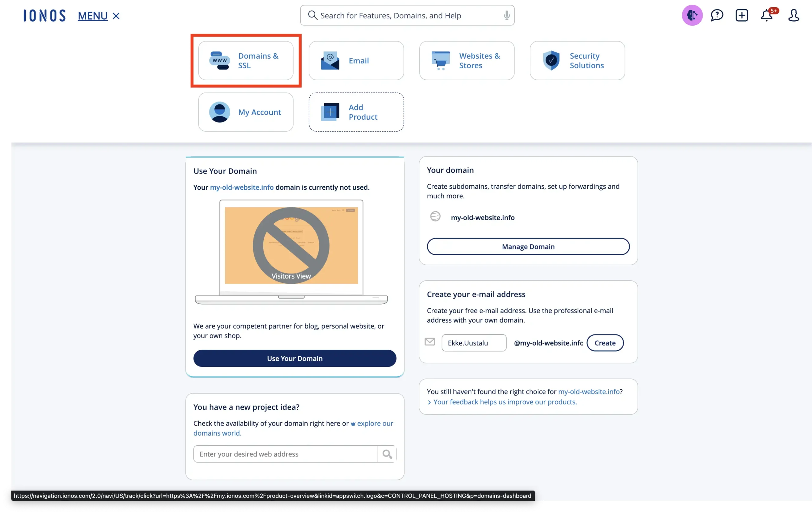The image size is (812, 514).
Task: Click the Domains & SSL icon
Action: pos(246,60)
